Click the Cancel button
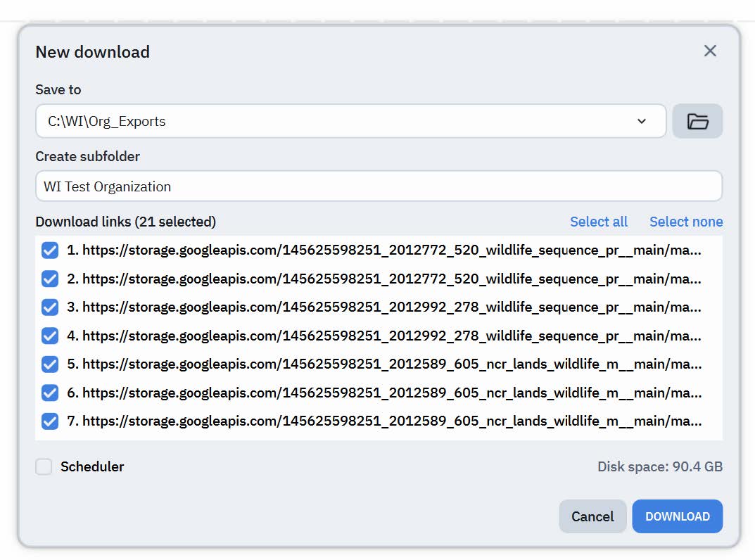This screenshot has width=755, height=560. click(x=592, y=516)
